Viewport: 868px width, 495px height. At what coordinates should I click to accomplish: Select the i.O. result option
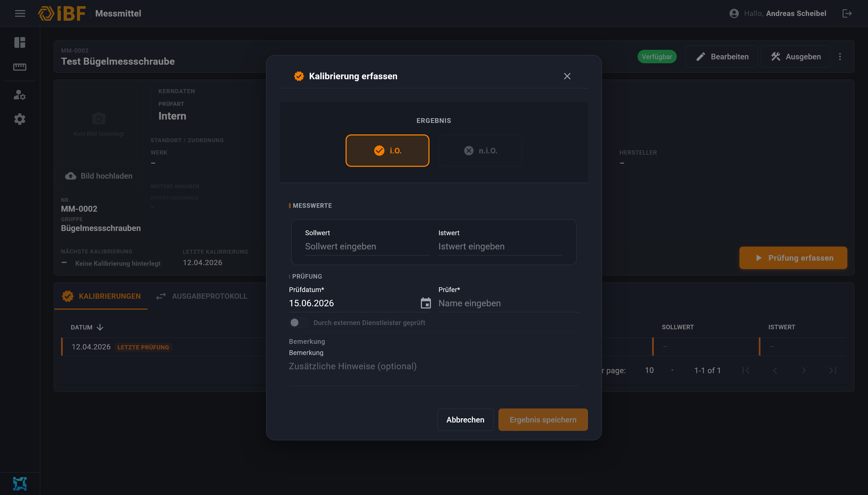[387, 151]
